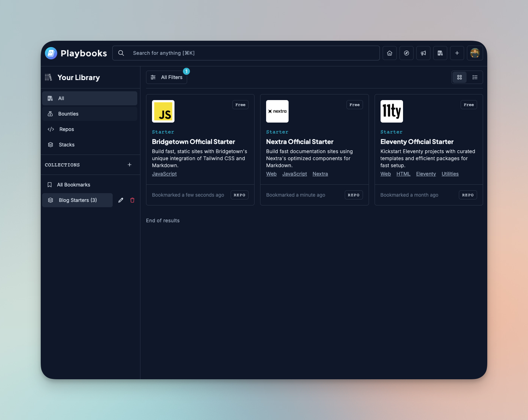Click the Your Library heading
The height and width of the screenshot is (420, 528).
pyautogui.click(x=79, y=78)
